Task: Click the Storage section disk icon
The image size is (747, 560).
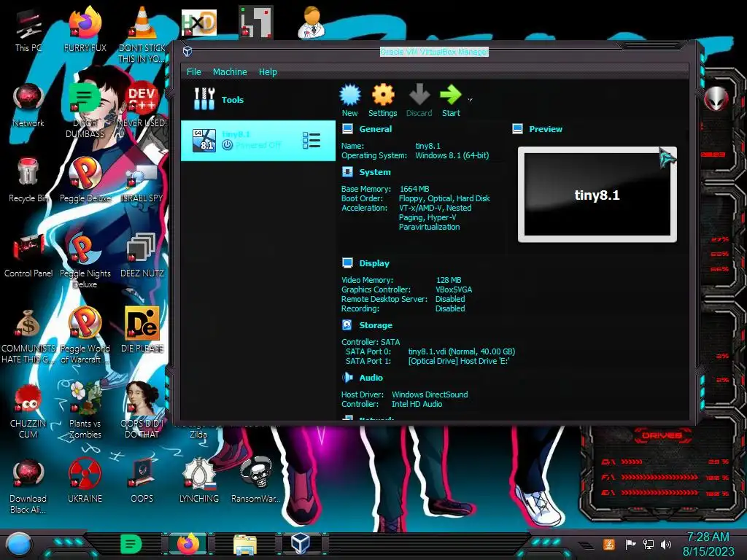Action: 347,325
